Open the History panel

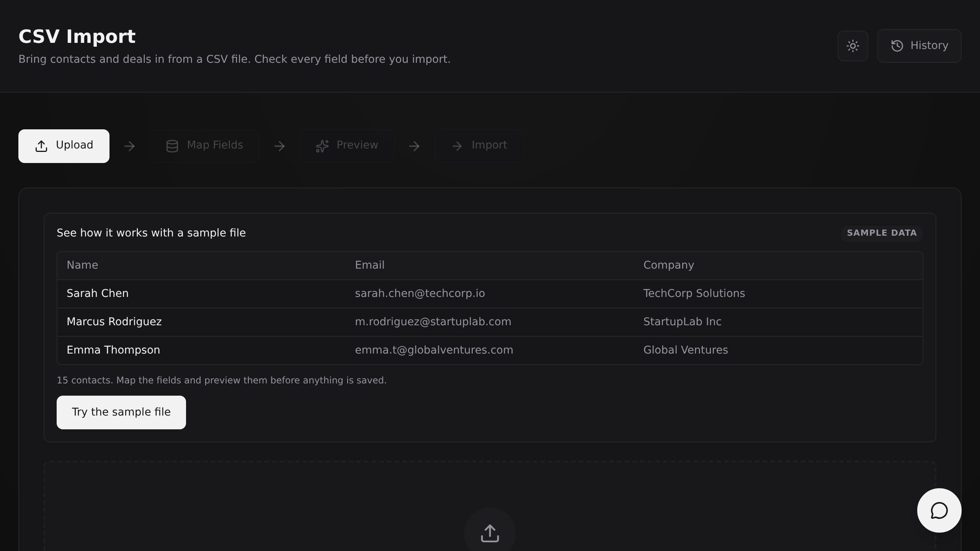coord(919,46)
